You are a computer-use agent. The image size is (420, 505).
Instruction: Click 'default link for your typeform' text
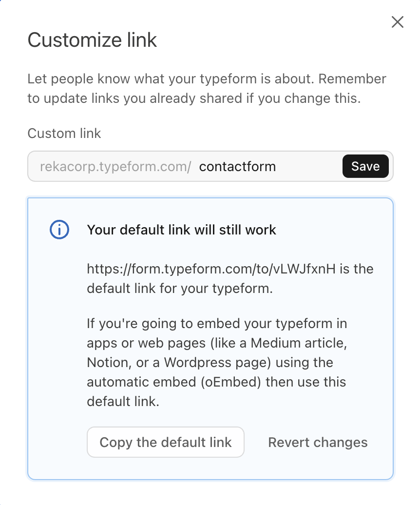pos(179,288)
